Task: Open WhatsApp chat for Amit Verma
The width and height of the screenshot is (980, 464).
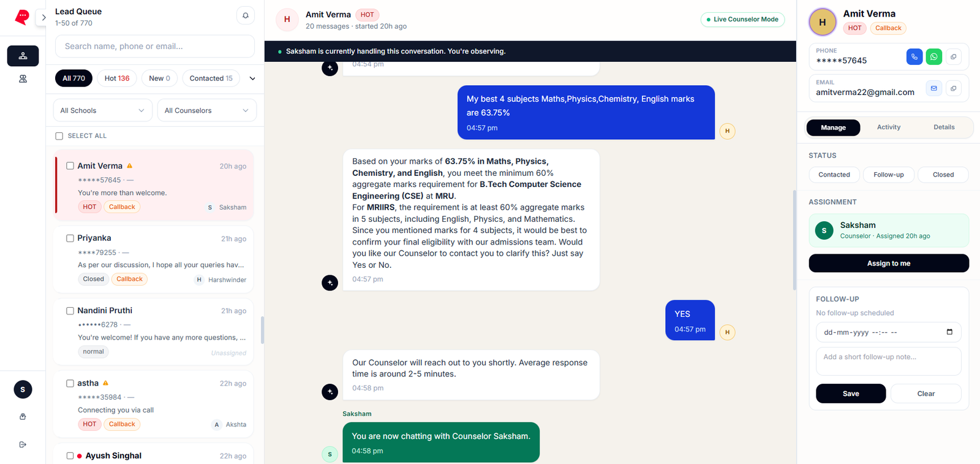Action: 933,57
